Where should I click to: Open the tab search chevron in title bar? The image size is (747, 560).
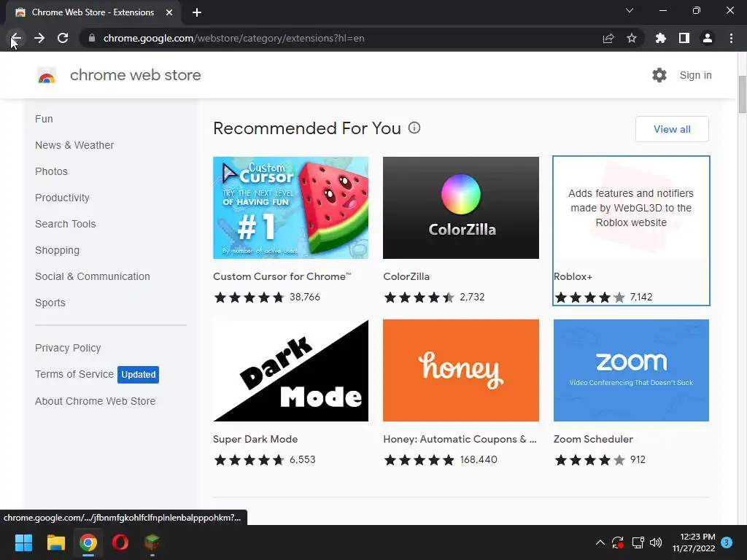630,10
